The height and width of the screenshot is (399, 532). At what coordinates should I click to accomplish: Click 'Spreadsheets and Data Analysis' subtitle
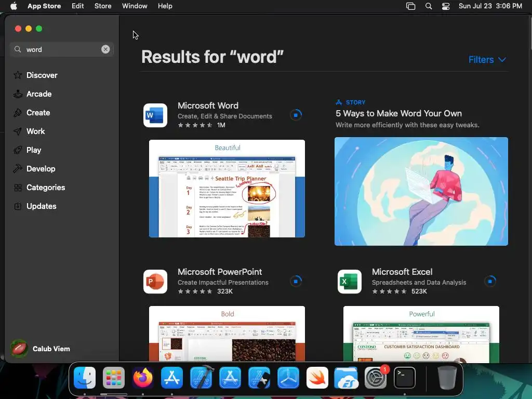[419, 282]
